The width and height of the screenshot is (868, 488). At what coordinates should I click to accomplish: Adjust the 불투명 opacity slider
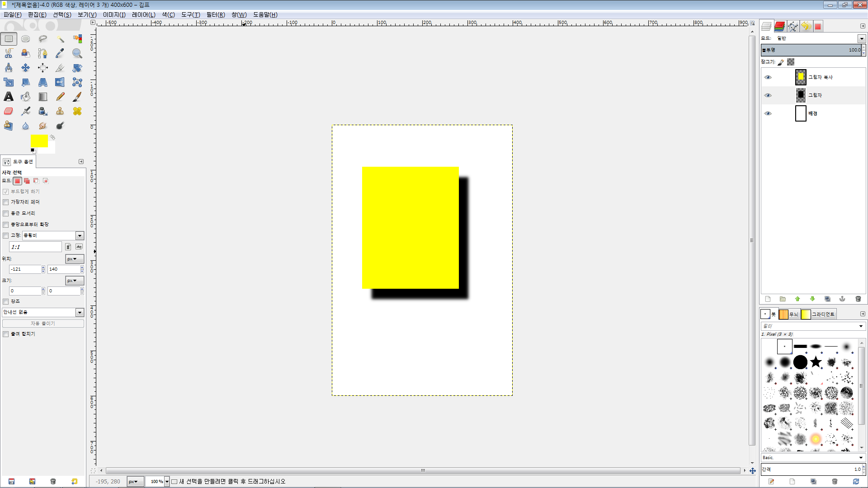point(811,50)
